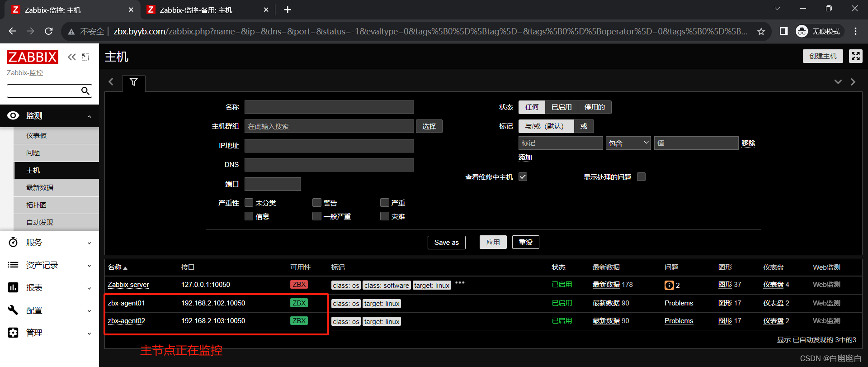
Task: Click the sidebar search magnifier icon
Action: pyautogui.click(x=85, y=91)
